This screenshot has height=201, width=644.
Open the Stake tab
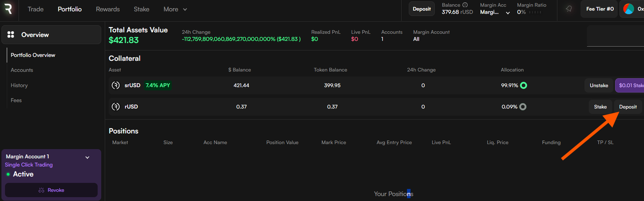tap(141, 9)
